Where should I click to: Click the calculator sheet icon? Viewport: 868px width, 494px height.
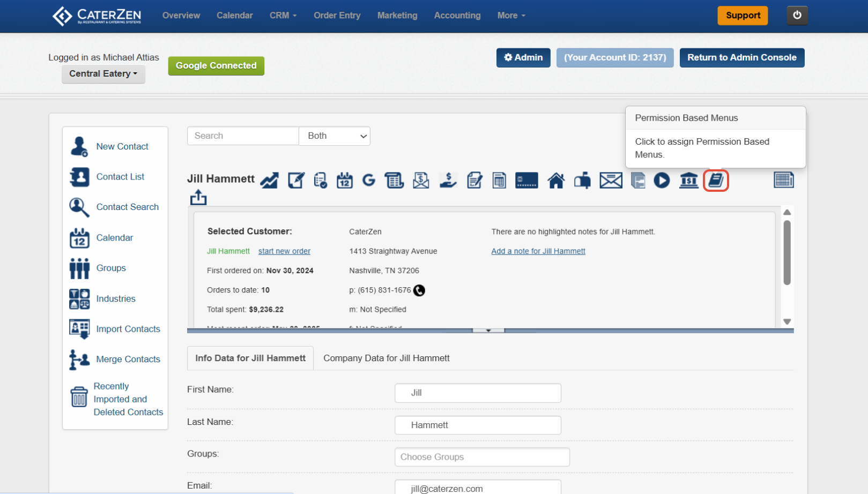(x=499, y=181)
